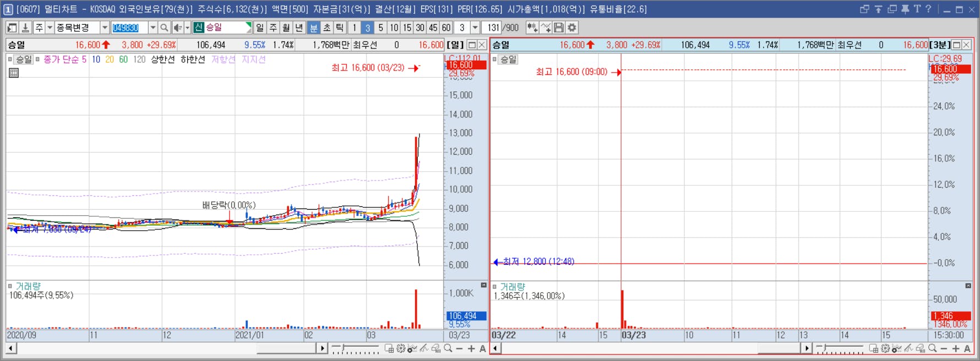Image resolution: width=980 pixels, height=361 pixels.
Task: Select the 년 yearly period toggle
Action: (300, 28)
